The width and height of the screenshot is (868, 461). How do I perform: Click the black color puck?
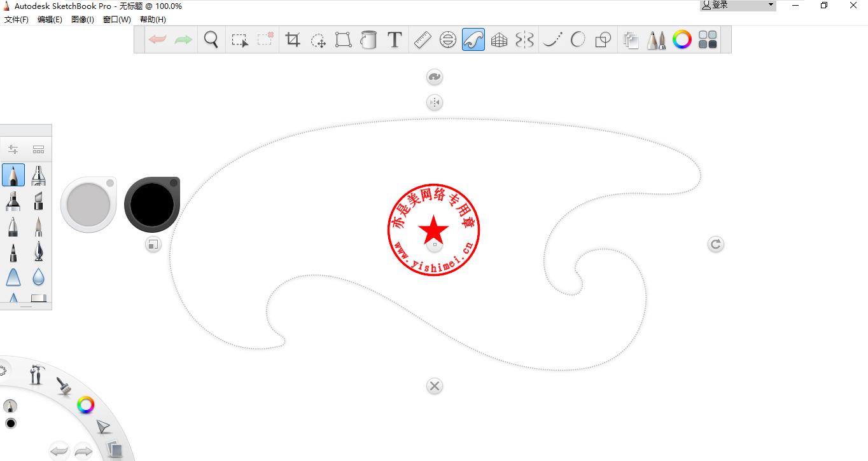pyautogui.click(x=152, y=204)
